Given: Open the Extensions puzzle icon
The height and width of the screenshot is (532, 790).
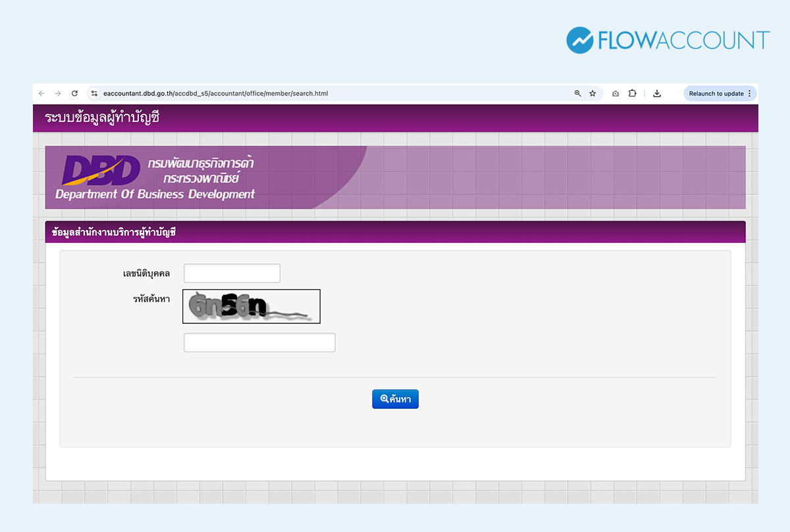Looking at the screenshot, I should tap(632, 93).
